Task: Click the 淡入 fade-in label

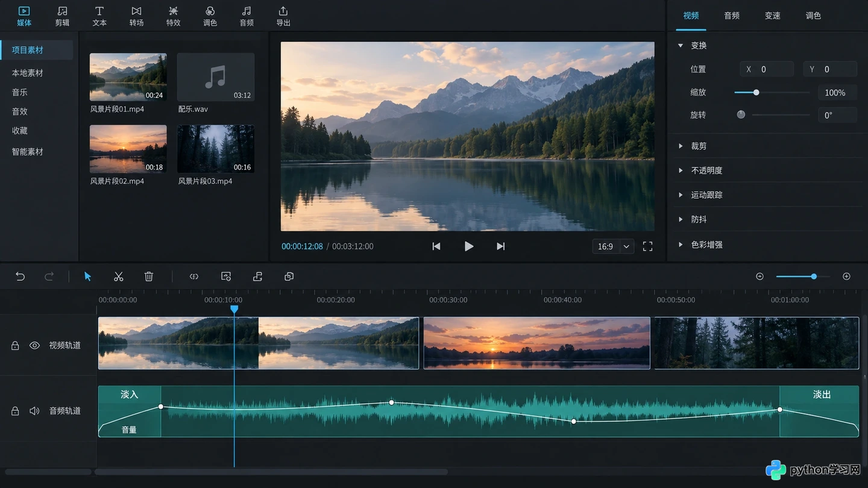Action: (x=130, y=395)
